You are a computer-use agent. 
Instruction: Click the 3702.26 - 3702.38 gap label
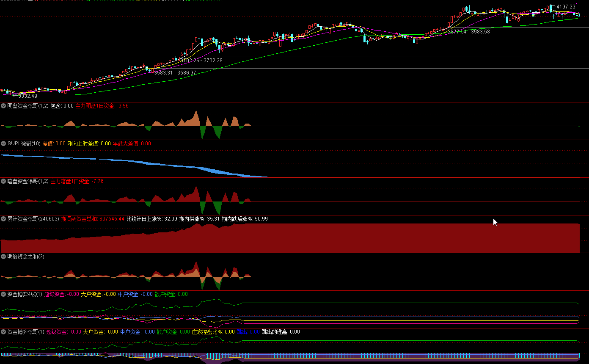(x=201, y=61)
